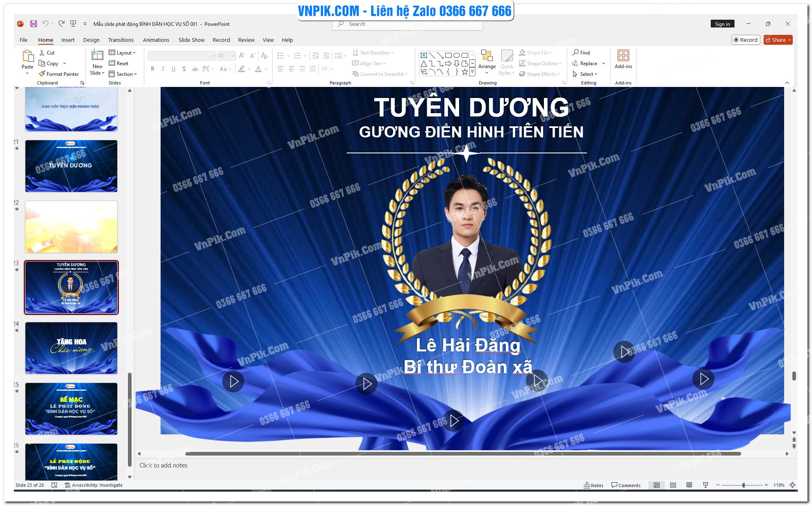This screenshot has width=812, height=506.
Task: Select the oval shape in the gallery
Action: [x=456, y=55]
